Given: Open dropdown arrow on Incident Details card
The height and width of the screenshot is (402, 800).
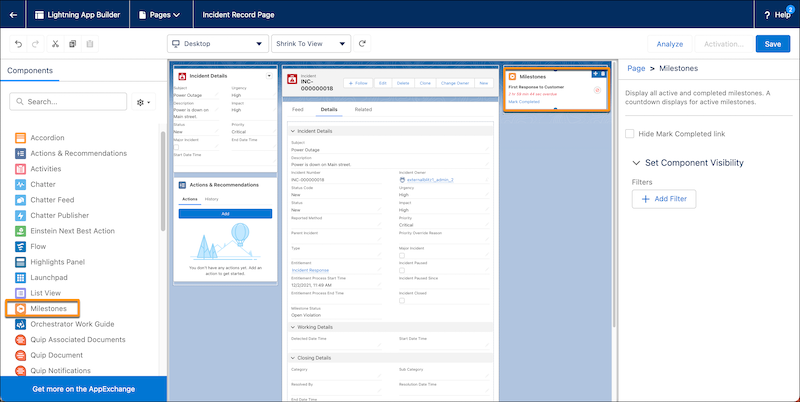Looking at the screenshot, I should (x=269, y=76).
